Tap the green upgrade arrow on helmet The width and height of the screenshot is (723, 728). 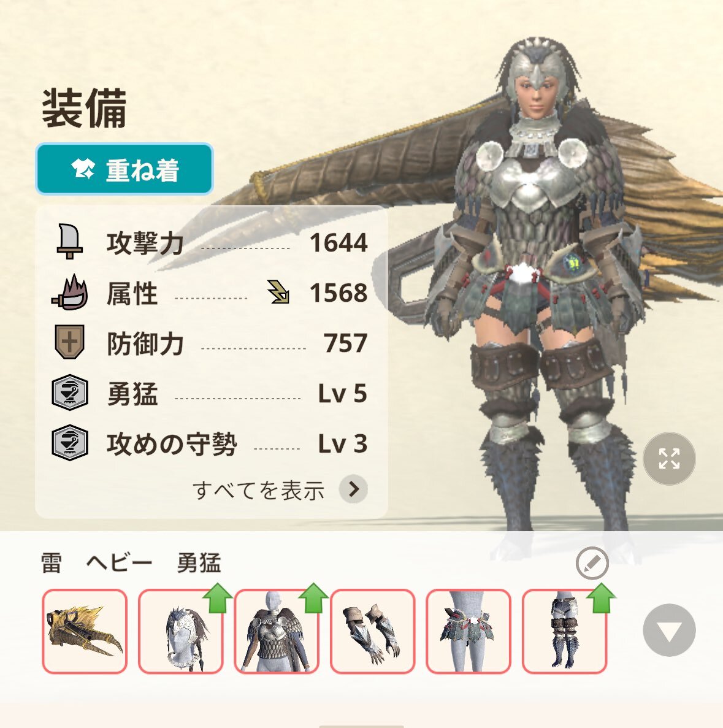click(x=218, y=597)
